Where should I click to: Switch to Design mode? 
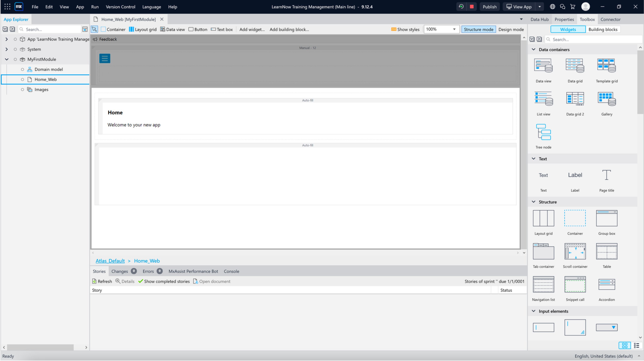(511, 29)
